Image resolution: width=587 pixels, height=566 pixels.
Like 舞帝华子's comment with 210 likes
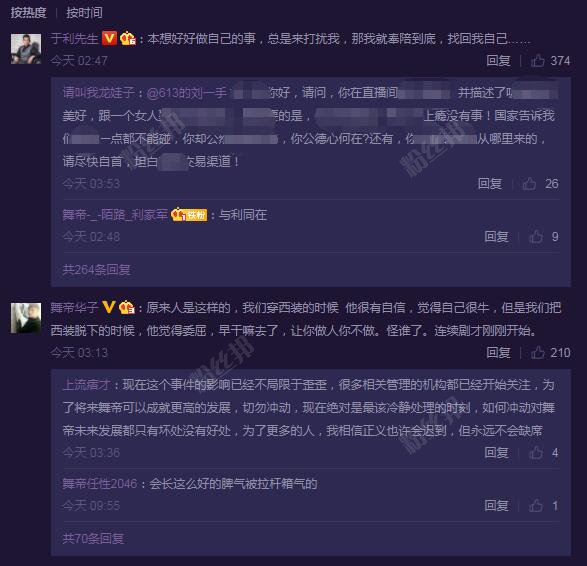[538, 353]
